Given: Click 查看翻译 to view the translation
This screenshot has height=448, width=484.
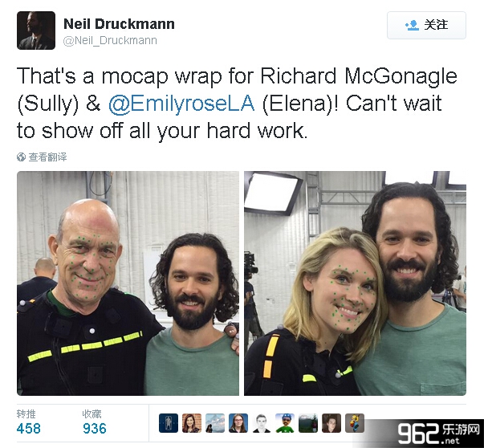Looking at the screenshot, I should pyautogui.click(x=47, y=157).
